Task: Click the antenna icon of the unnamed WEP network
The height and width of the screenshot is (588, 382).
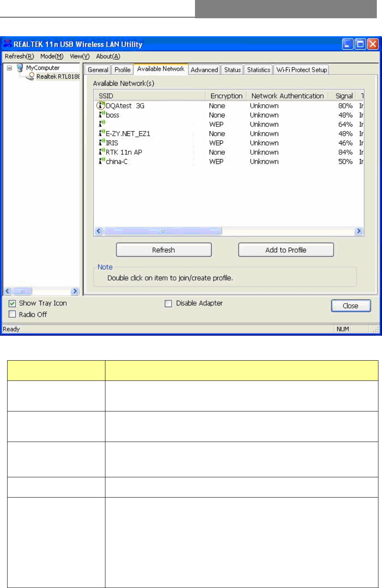Action: pyautogui.click(x=101, y=124)
